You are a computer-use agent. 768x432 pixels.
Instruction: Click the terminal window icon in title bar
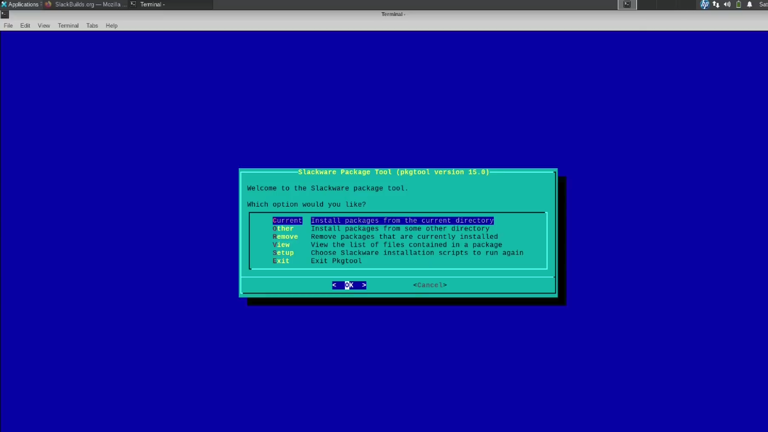[5, 14]
